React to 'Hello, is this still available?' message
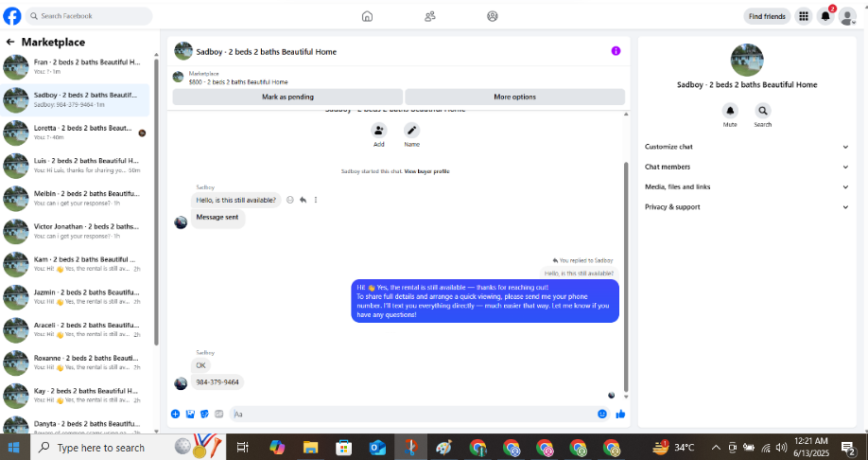This screenshot has width=868, height=460. pos(290,200)
